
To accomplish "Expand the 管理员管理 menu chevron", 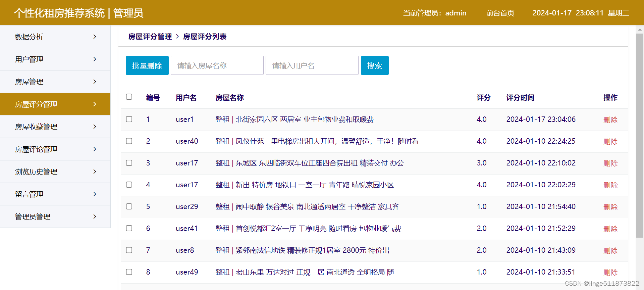I will [x=95, y=216].
